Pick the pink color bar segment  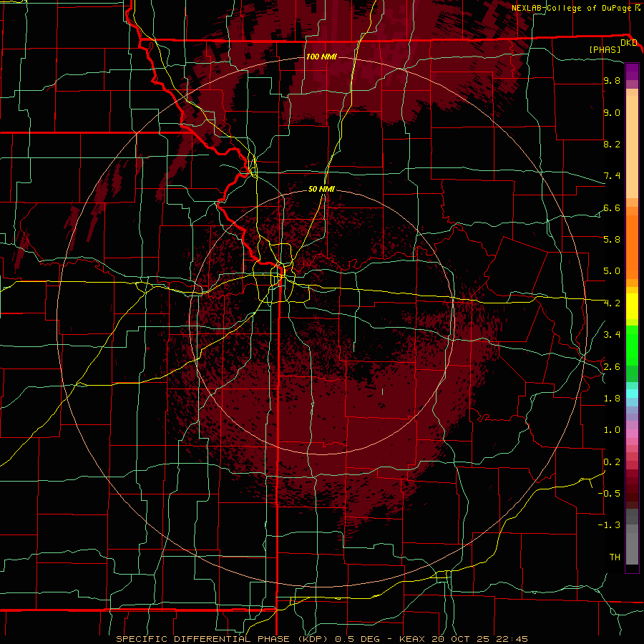(632, 434)
